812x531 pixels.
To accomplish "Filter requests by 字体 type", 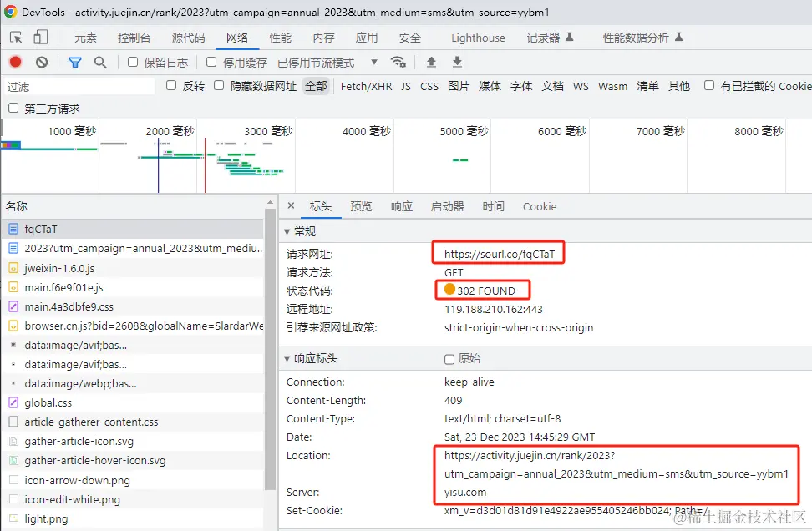I will 521,86.
